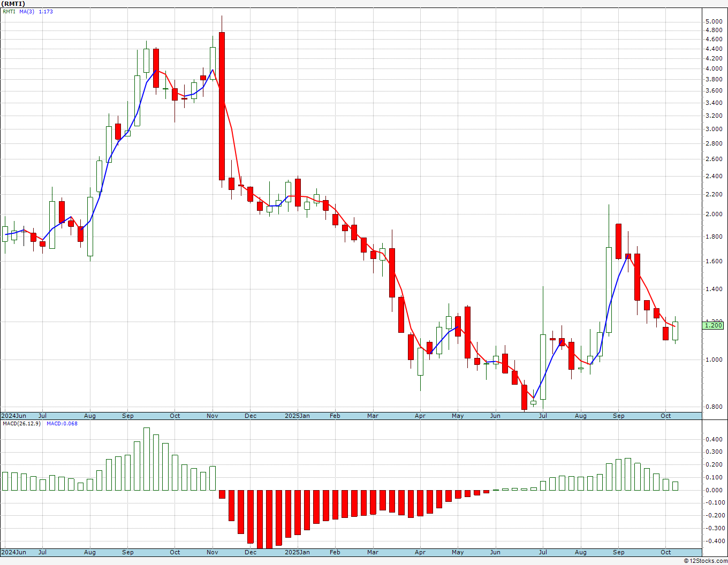Select the tall red November 2024 crash candlestick
The image size is (728, 565).
(222, 106)
